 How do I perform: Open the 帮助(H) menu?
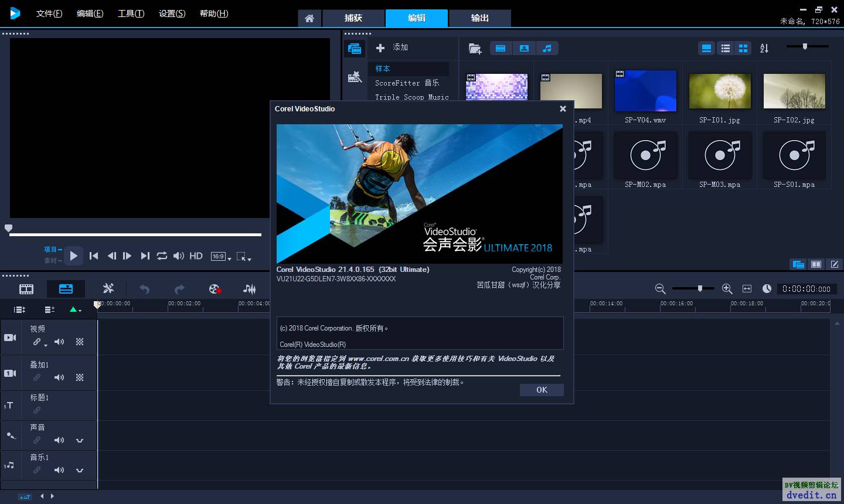point(214,13)
